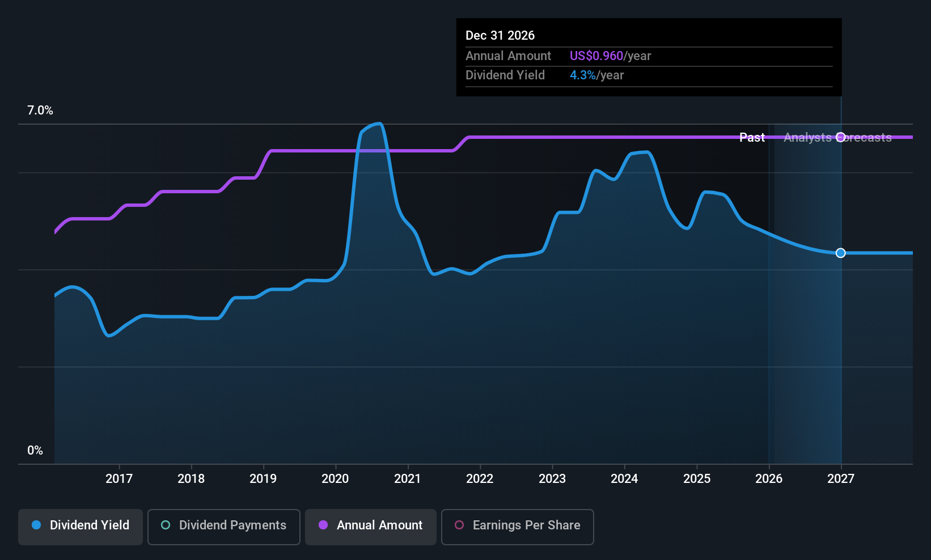Click the Analysts Forecasts label

tap(837, 138)
